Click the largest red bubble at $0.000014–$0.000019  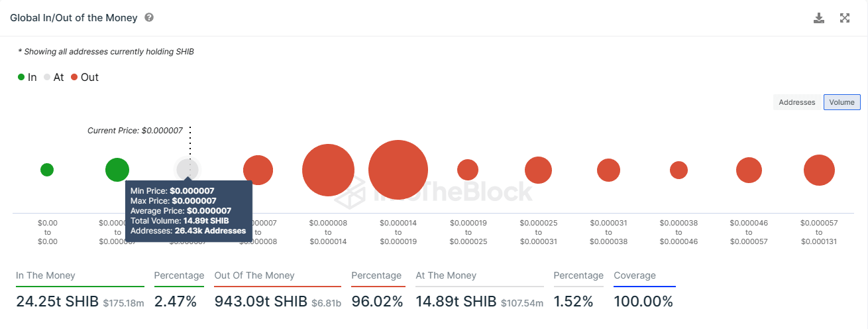pos(398,170)
